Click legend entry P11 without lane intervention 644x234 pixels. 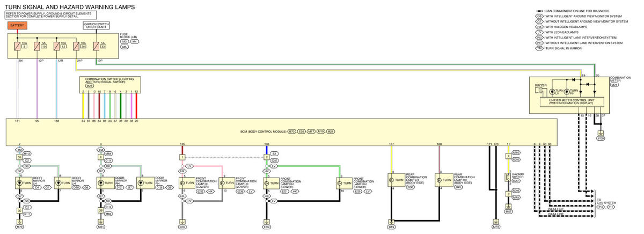(579, 43)
